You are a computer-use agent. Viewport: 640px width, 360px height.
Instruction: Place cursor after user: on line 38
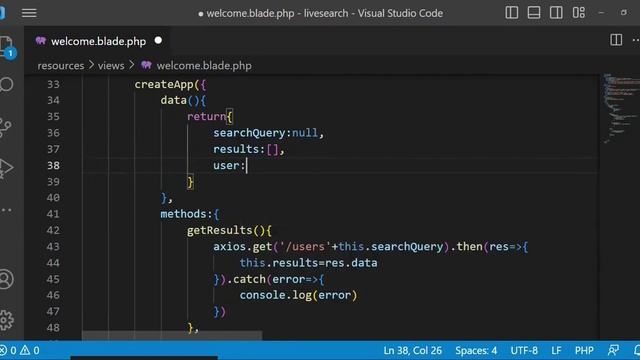pyautogui.click(x=247, y=165)
